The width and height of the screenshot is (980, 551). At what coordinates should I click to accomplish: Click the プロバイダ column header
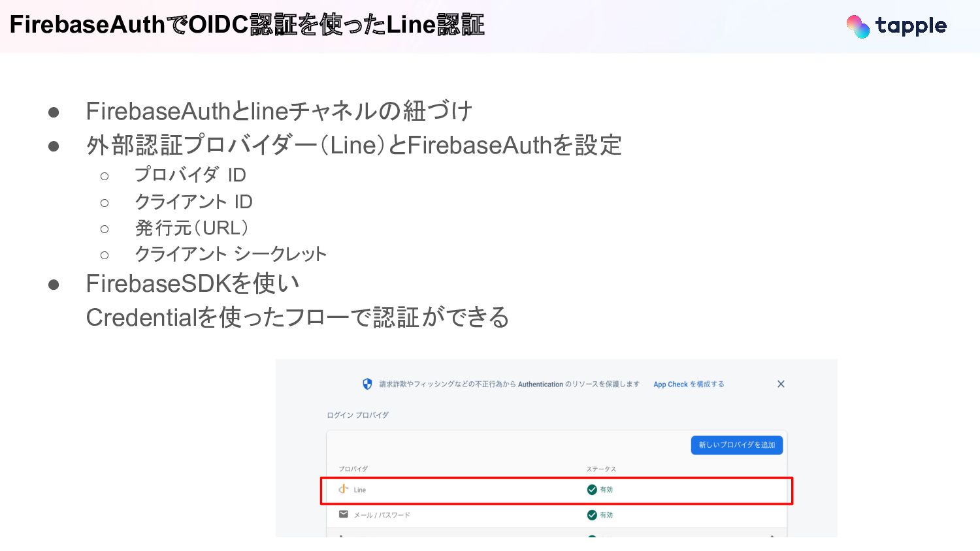tap(353, 469)
